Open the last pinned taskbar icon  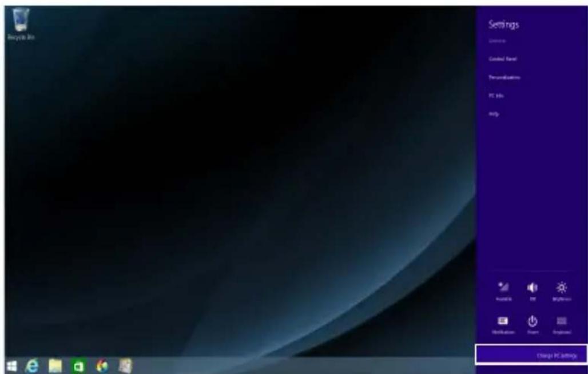(126, 366)
